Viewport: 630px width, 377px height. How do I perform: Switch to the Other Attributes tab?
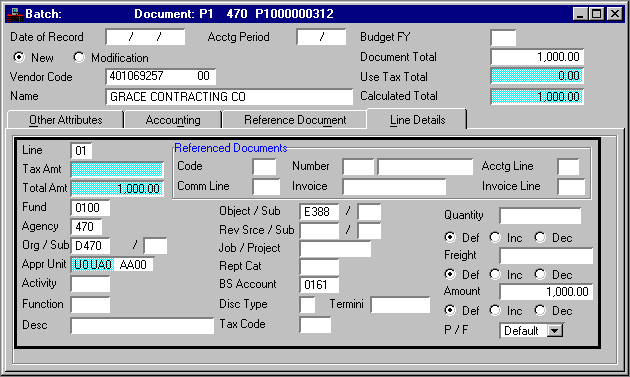(x=65, y=120)
